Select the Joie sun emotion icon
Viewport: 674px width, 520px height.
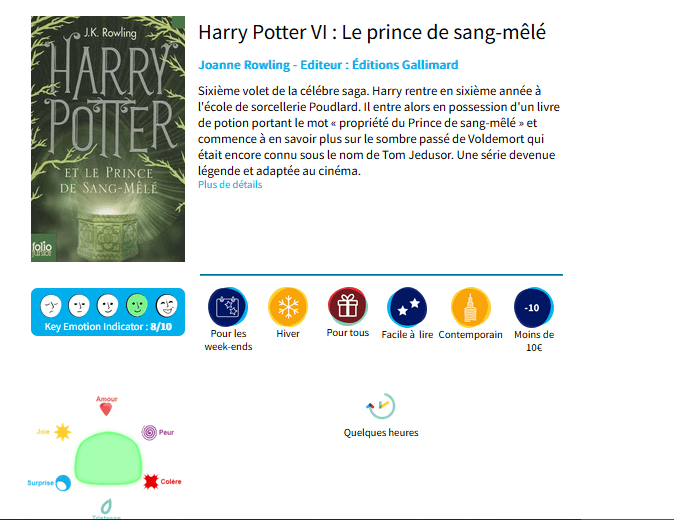[62, 432]
